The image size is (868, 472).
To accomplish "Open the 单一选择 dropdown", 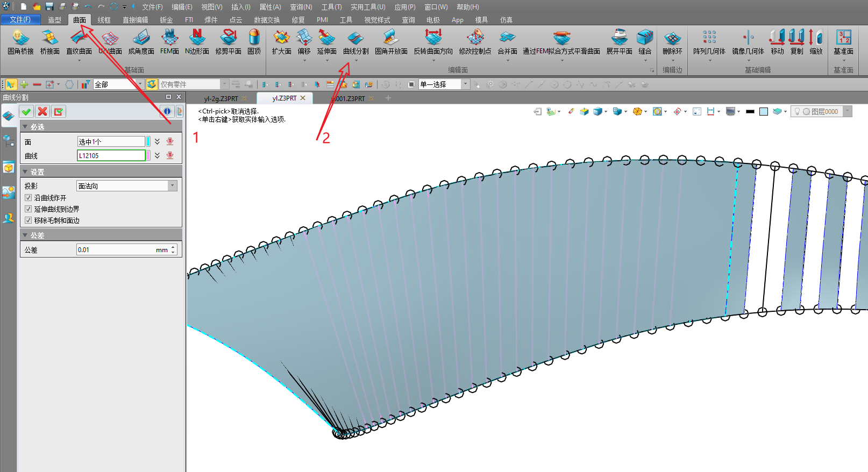I will pyautogui.click(x=465, y=84).
